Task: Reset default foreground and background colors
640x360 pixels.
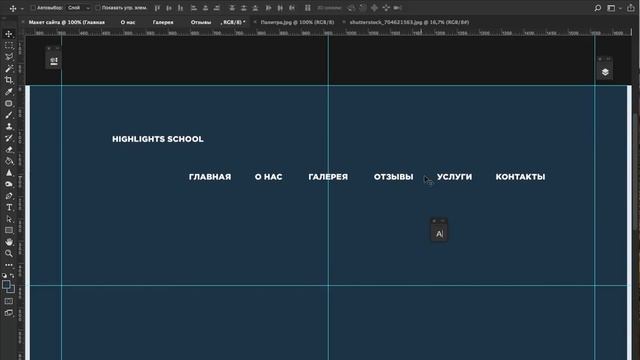Action: (4, 276)
